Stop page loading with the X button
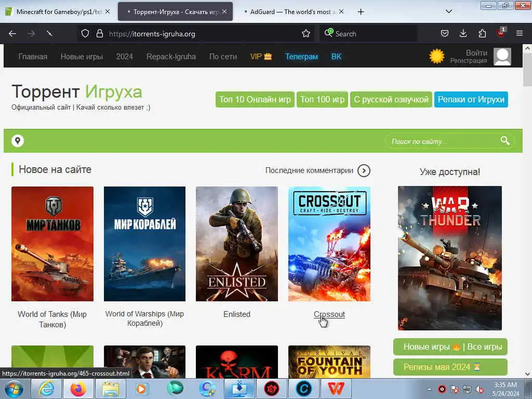The image size is (532, 399). tap(49, 34)
